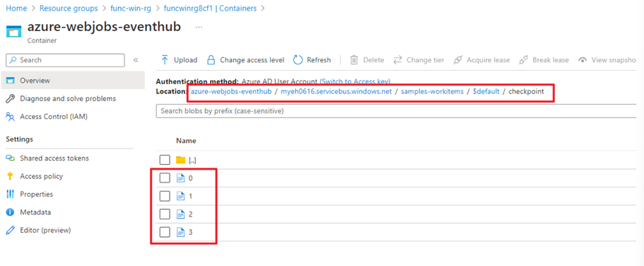Click the file icon for blob 2

click(x=180, y=214)
